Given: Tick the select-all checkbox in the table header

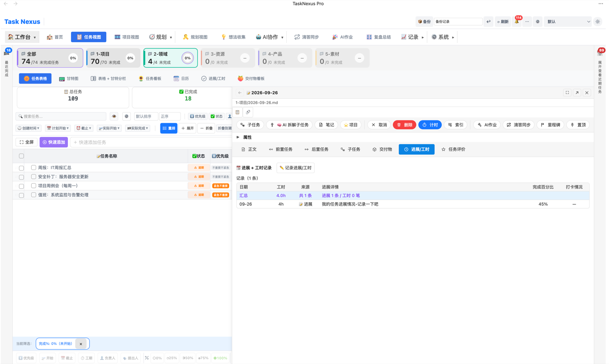Looking at the screenshot, I should click(21, 156).
